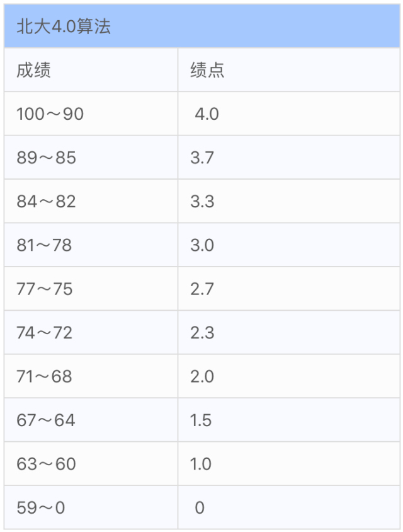
Task: Select the 89～85 score range cell
Action: (91, 158)
